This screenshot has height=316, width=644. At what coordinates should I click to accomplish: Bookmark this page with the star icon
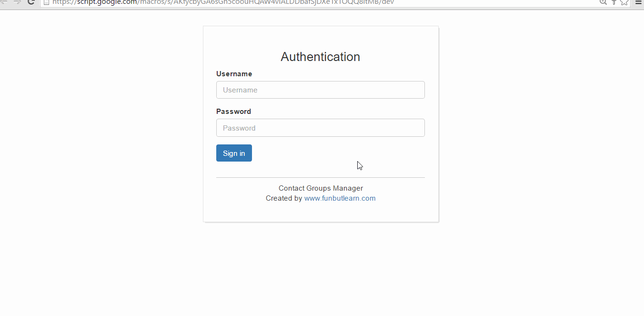[x=624, y=2]
